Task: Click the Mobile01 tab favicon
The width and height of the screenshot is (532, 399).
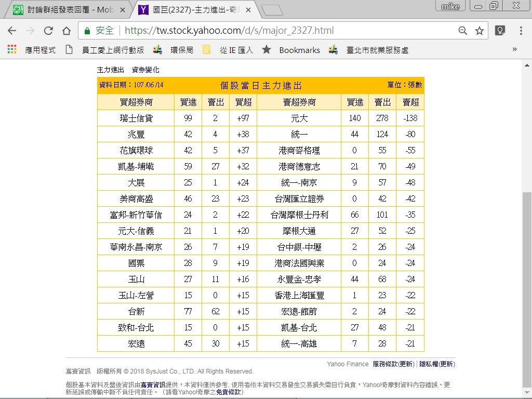Action: 18,10
